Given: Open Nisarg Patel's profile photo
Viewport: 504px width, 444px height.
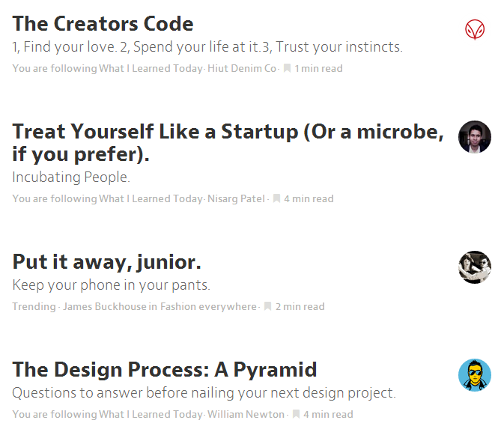Looking at the screenshot, I should tap(475, 137).
